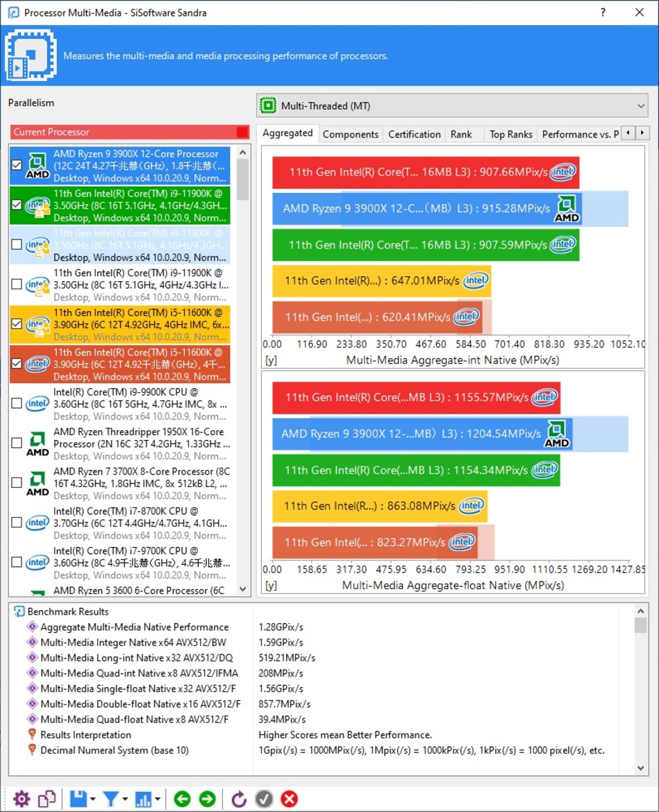This screenshot has height=812, width=659.
Task: Click the green chip icon in the Parallelism box
Action: click(268, 105)
